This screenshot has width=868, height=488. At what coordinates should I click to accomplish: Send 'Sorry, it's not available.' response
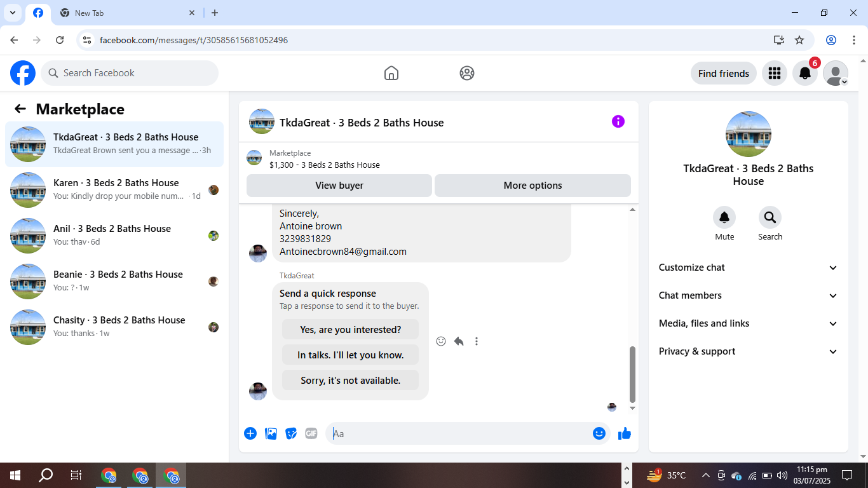pyautogui.click(x=350, y=380)
